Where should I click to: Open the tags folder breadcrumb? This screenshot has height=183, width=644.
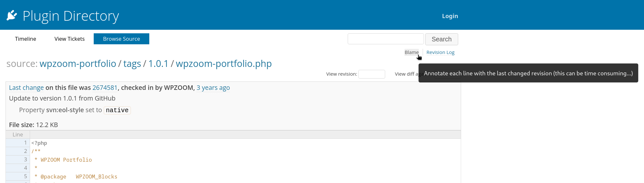(132, 64)
